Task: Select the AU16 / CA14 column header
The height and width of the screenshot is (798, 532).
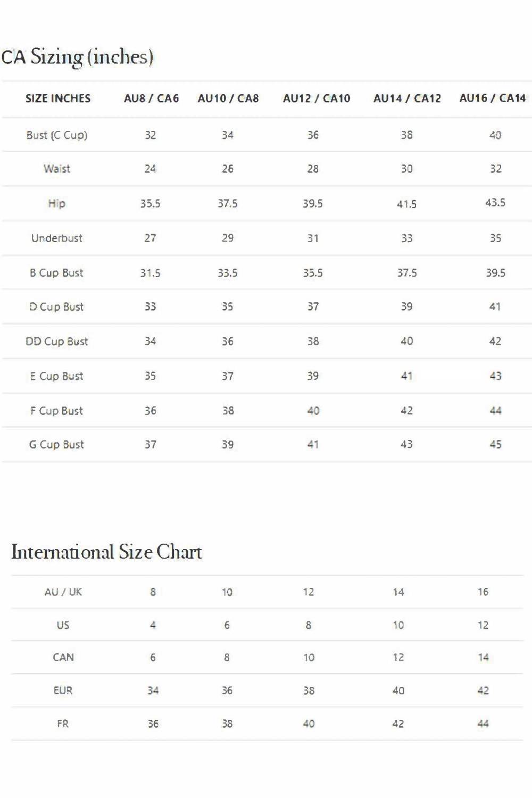Action: (x=492, y=98)
